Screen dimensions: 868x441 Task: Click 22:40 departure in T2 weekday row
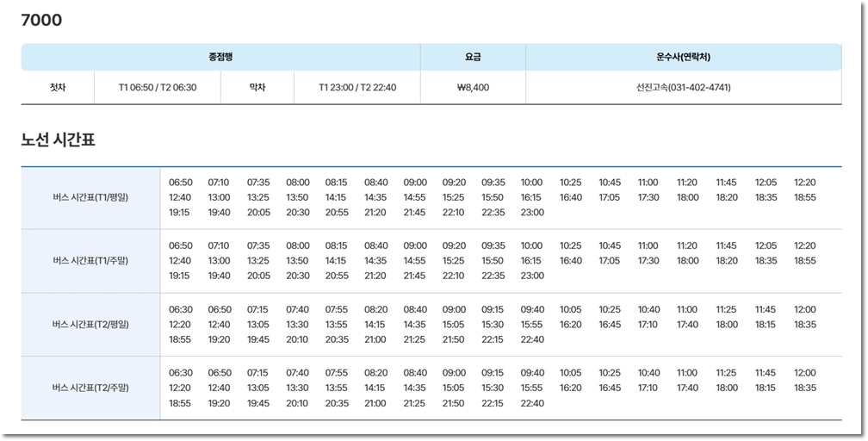click(531, 340)
